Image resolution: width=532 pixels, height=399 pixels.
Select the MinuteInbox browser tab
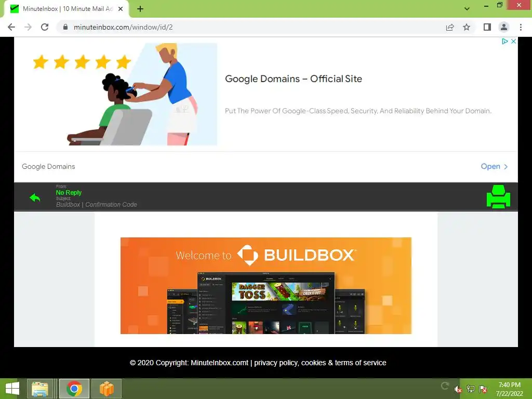[x=66, y=9]
